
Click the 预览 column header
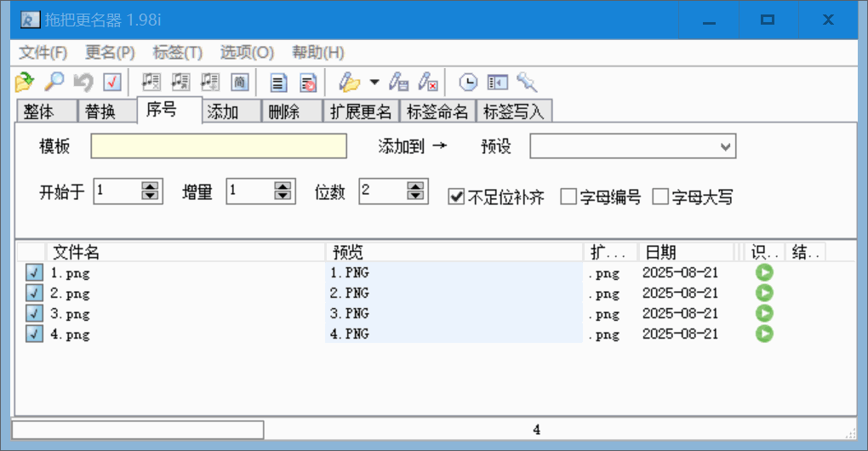point(454,253)
